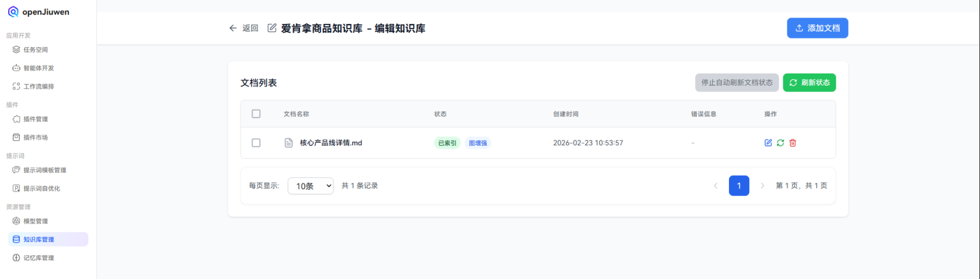Re-index 核心产品线详情.md with refresh icon
980x279 pixels.
click(780, 142)
